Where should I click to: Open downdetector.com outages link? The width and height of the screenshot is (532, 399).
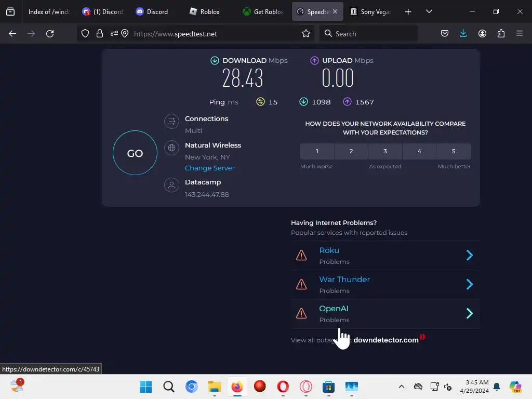coord(386,340)
